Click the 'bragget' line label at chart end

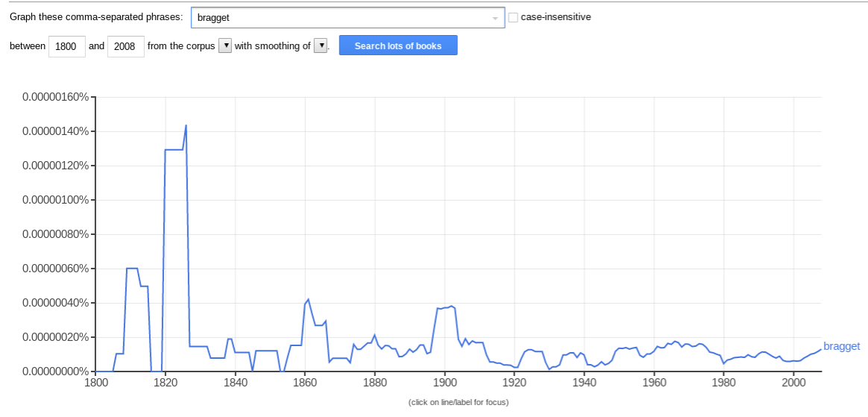pyautogui.click(x=841, y=346)
